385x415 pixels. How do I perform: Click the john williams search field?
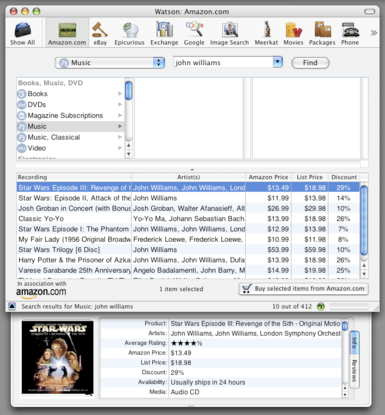[x=223, y=62]
